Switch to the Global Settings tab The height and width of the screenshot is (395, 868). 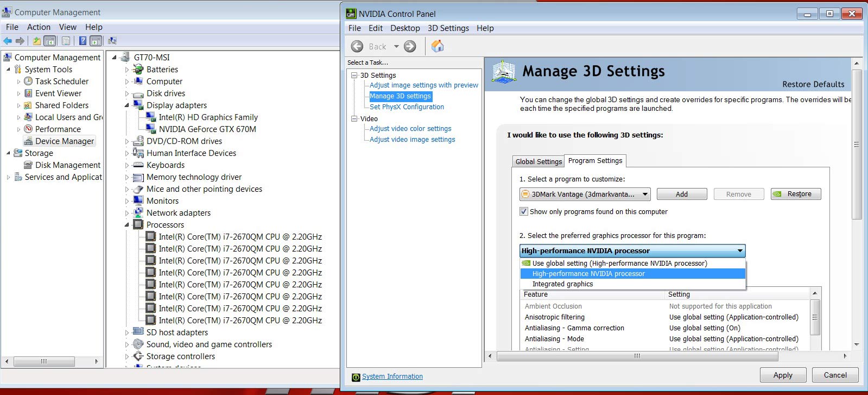click(538, 161)
